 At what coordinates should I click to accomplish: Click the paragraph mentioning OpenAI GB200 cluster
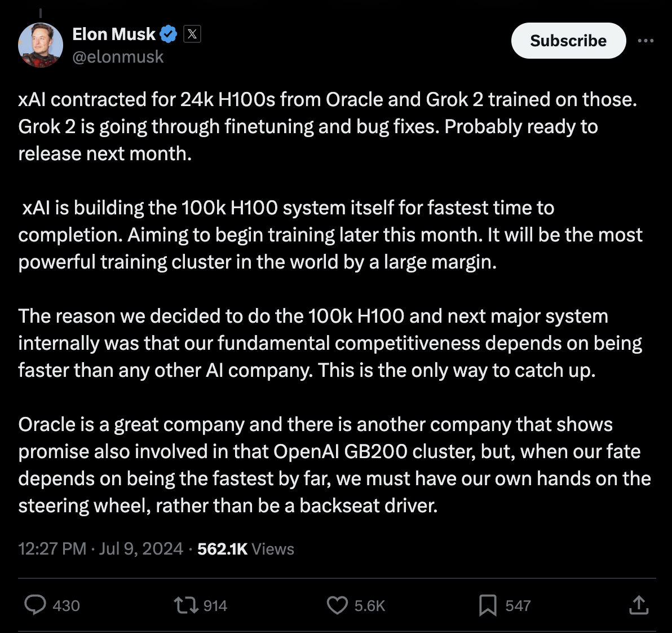[334, 465]
